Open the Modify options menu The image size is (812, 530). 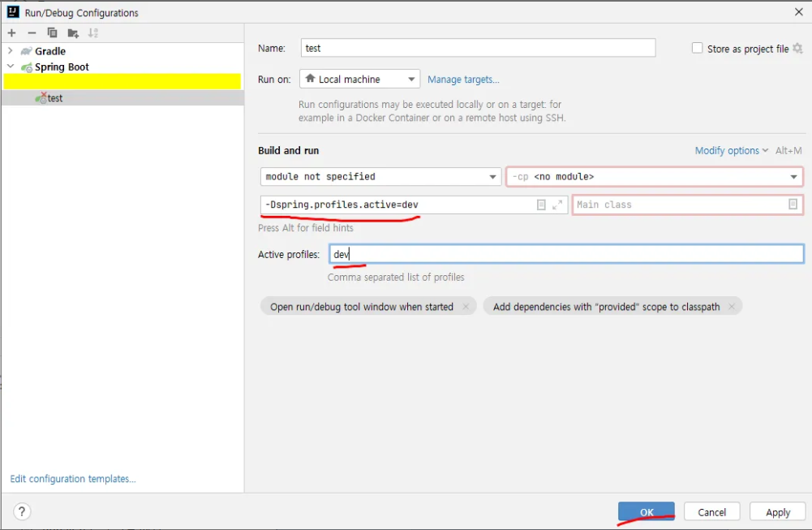coord(731,150)
